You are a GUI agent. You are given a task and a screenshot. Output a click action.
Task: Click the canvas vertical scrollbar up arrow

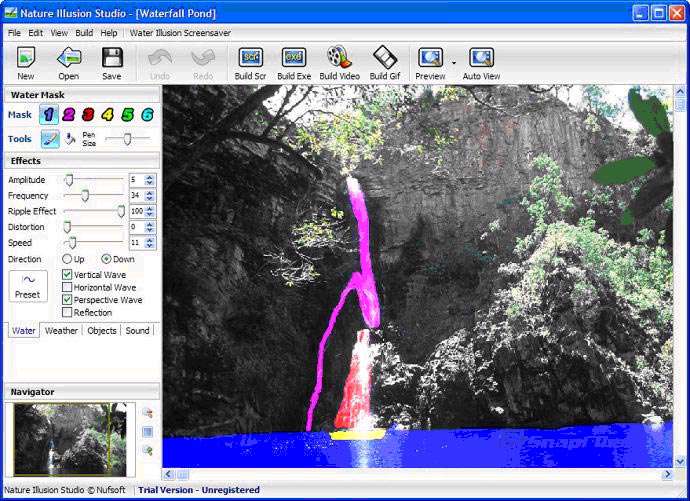[680, 91]
